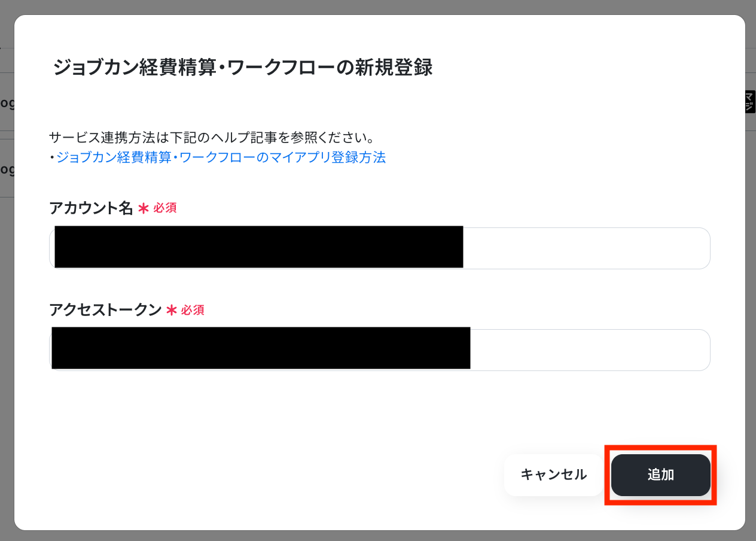Click empty white area right of アカウント名 redaction
The image size is (756, 541).
(x=586, y=248)
